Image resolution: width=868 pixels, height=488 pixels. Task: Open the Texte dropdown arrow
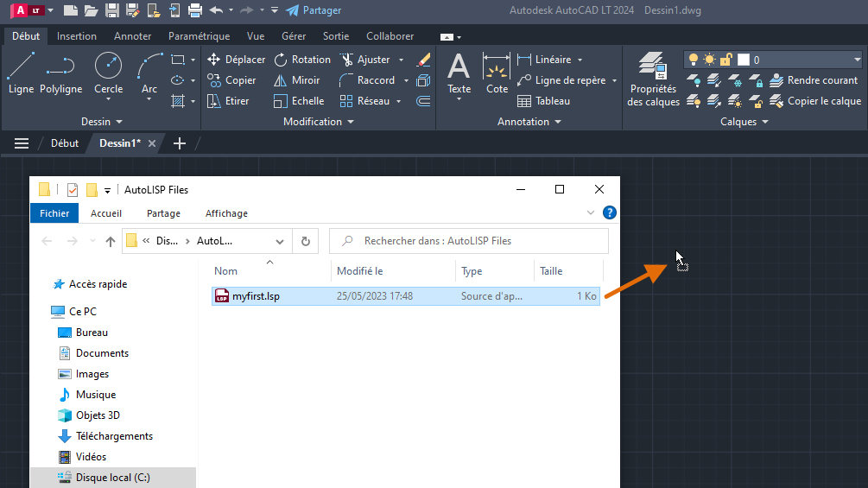click(x=459, y=99)
